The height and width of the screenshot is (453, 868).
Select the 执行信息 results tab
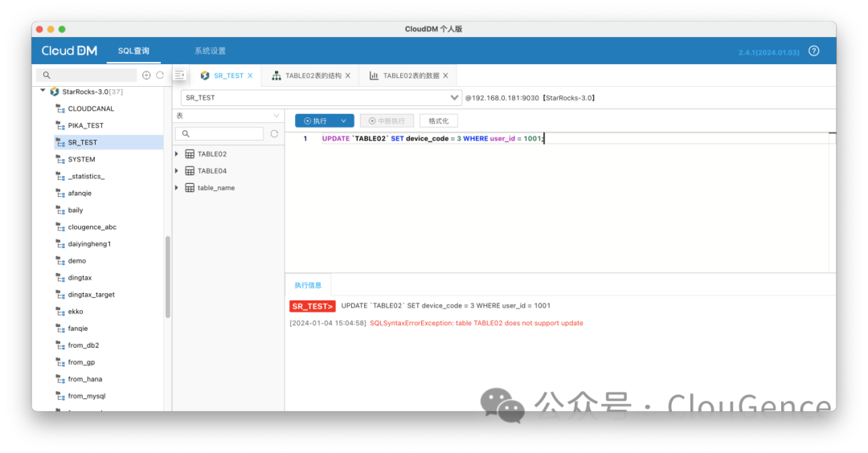[x=308, y=285]
